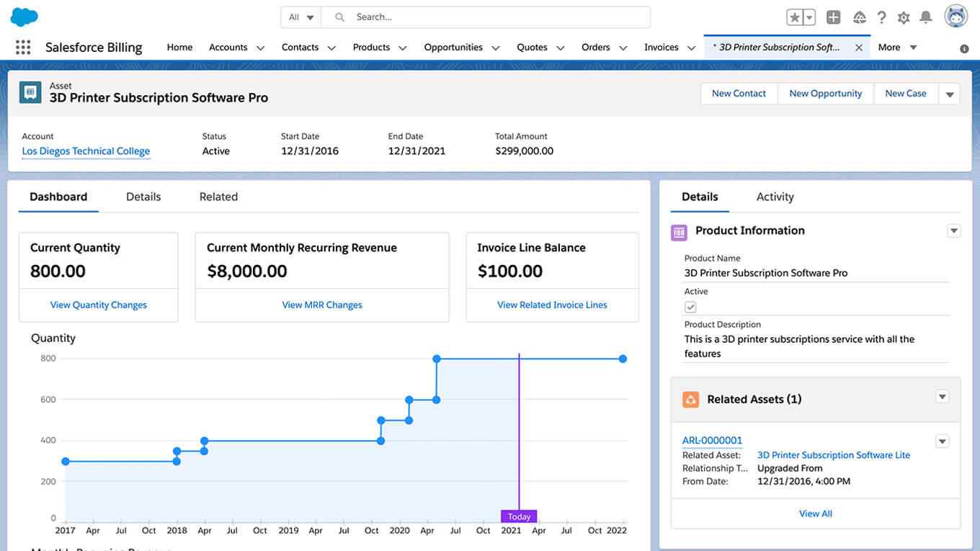980x551 pixels.
Task: Click the global actions plus icon
Action: point(833,17)
